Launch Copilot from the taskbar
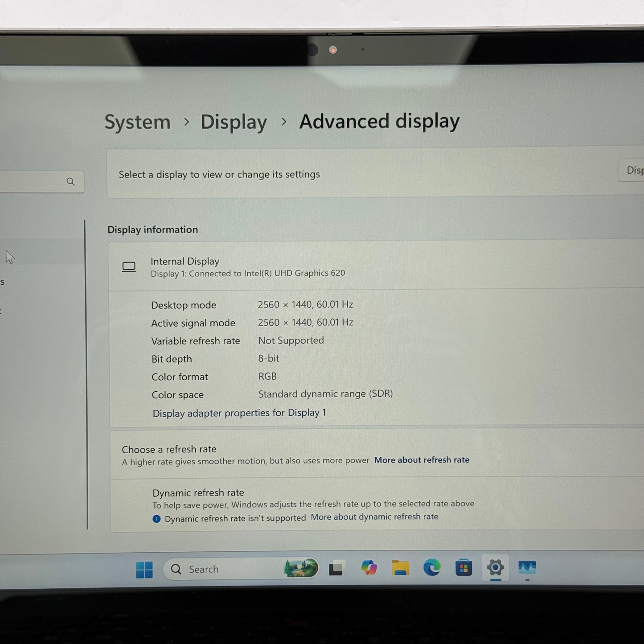The width and height of the screenshot is (644, 644). [x=369, y=568]
